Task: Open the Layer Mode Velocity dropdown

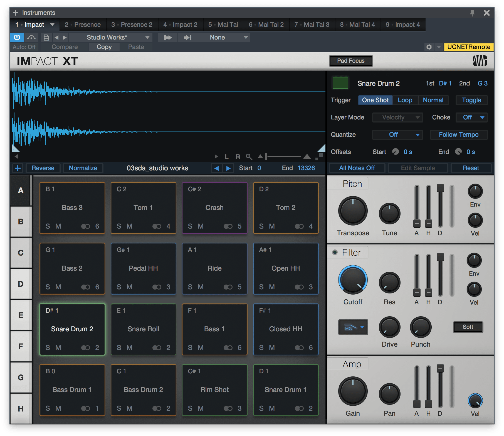Action: [x=397, y=117]
